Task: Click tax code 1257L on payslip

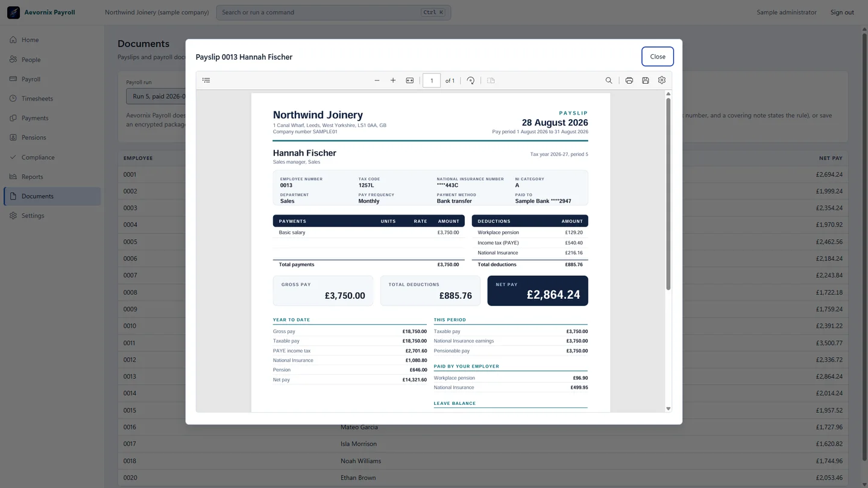Action: (x=366, y=186)
